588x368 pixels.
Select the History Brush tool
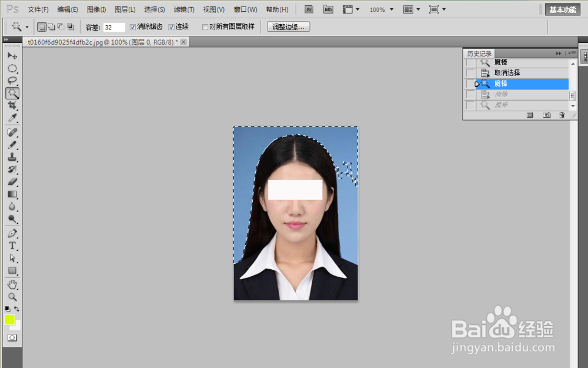pyautogui.click(x=12, y=170)
